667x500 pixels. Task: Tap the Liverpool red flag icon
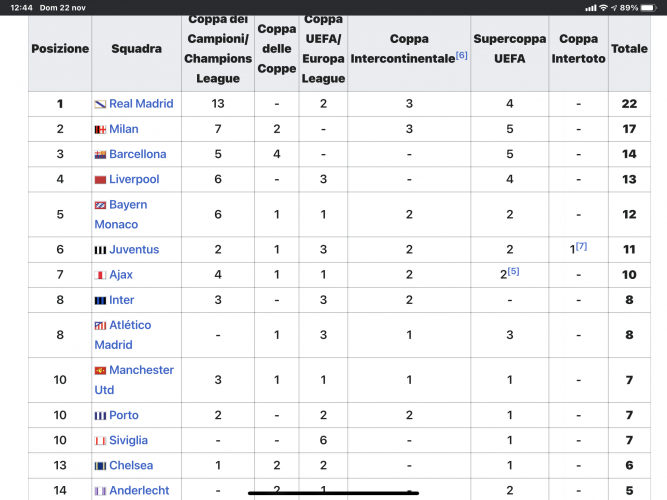click(100, 180)
